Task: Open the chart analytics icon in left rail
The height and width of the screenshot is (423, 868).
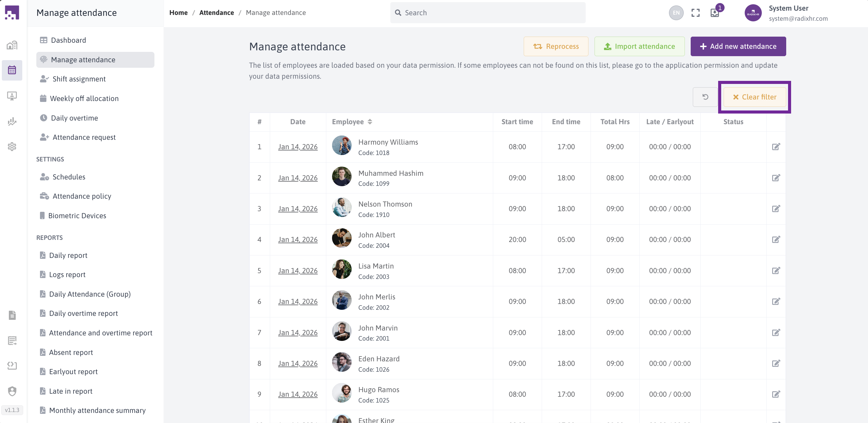Action: [x=12, y=121]
